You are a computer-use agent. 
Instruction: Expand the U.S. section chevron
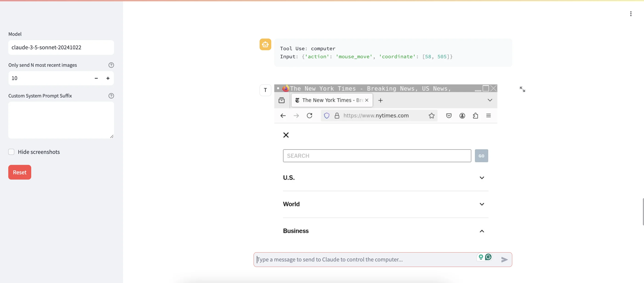coord(482,178)
